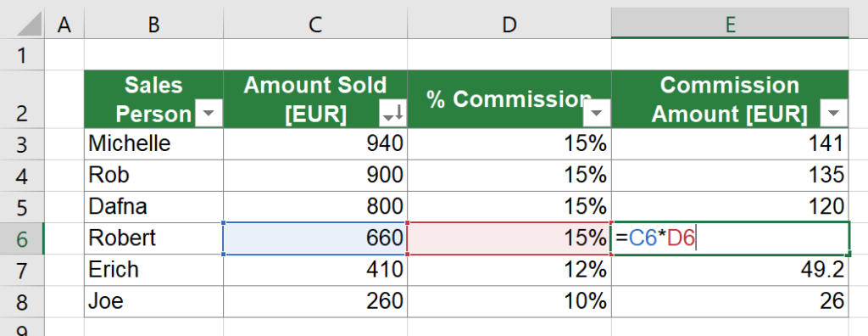
Task: Open the % Commission filter dropdown
Action: coord(597,114)
